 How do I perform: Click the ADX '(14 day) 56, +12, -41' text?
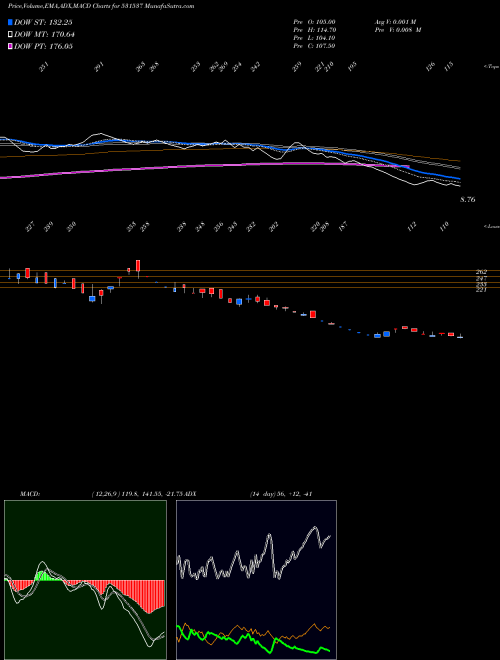click(280, 494)
